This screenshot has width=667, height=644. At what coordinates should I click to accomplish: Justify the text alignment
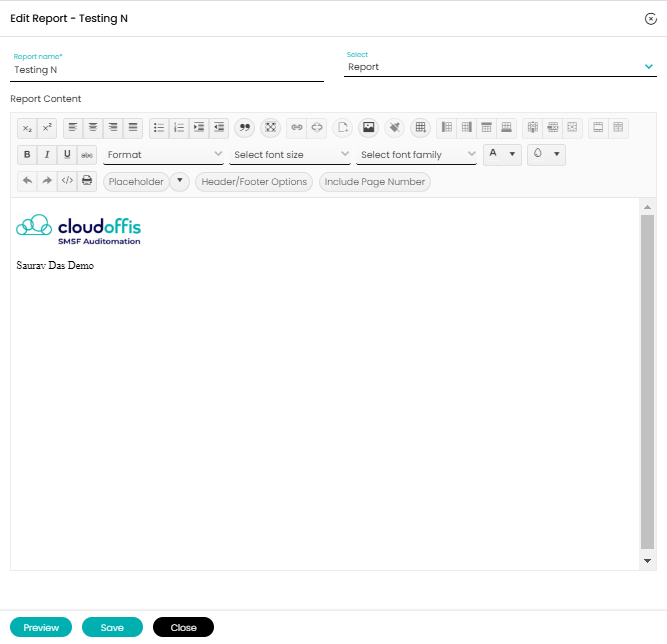133,128
